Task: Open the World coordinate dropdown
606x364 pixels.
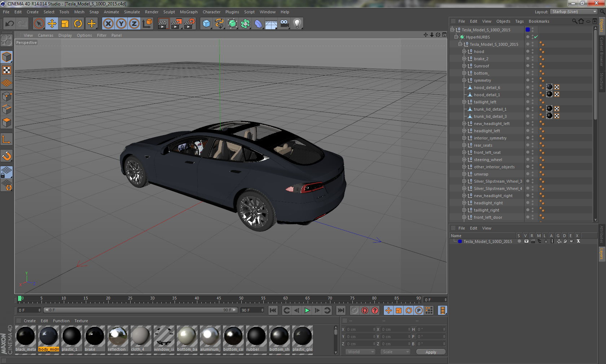Action: [360, 352]
